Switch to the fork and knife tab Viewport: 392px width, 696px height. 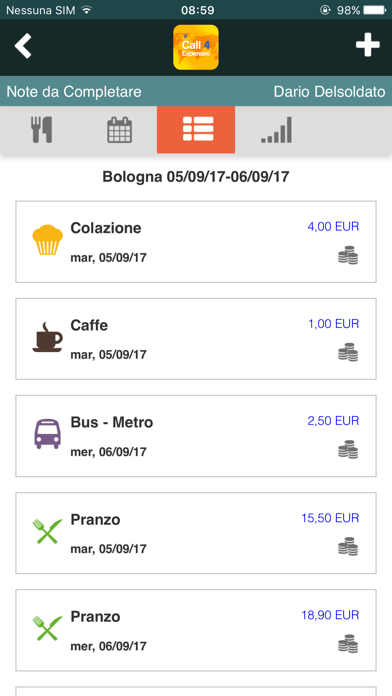pos(42,130)
